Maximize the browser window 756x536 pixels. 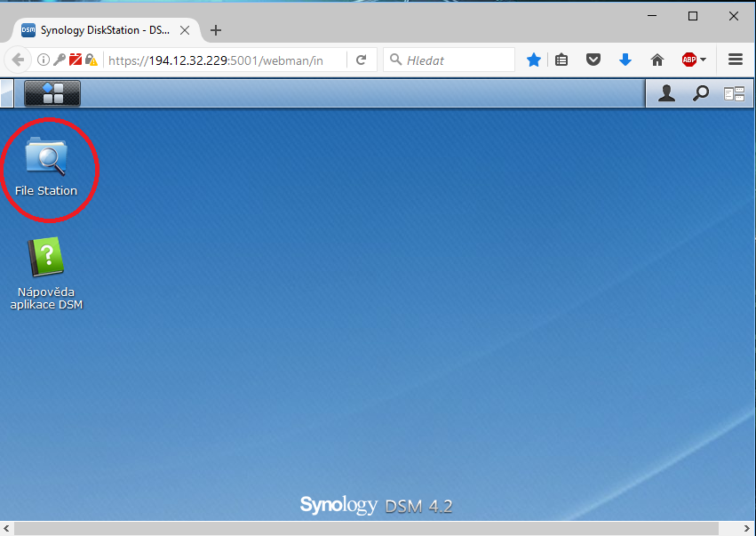pos(693,16)
